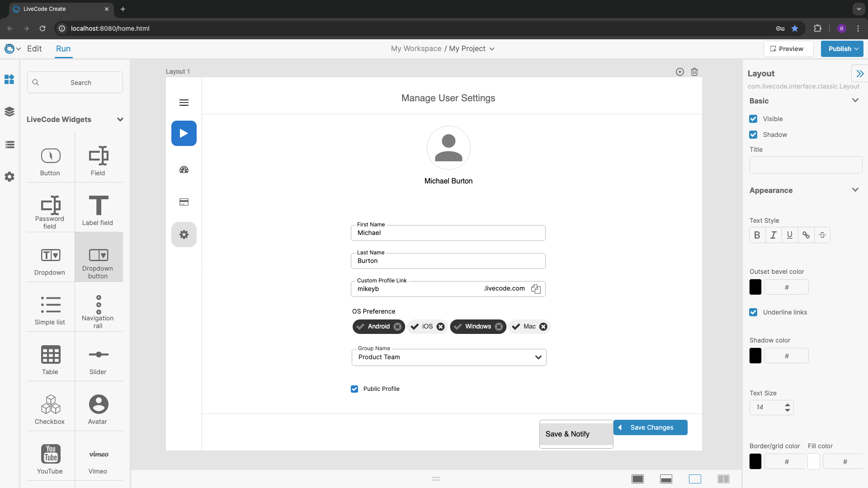The image size is (868, 488).
Task: Disable the Underline links checkbox
Action: (x=753, y=312)
